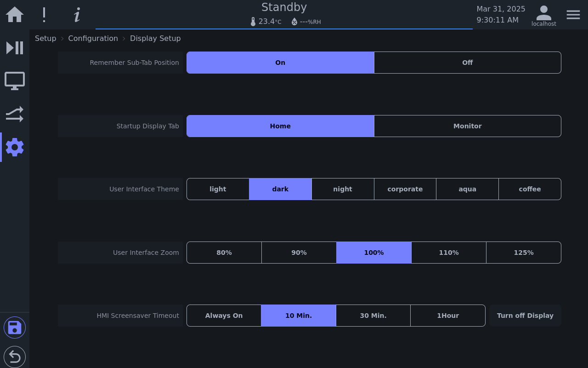The width and height of the screenshot is (588, 368).
Task: Open the hamburger menu
Action: tap(573, 15)
